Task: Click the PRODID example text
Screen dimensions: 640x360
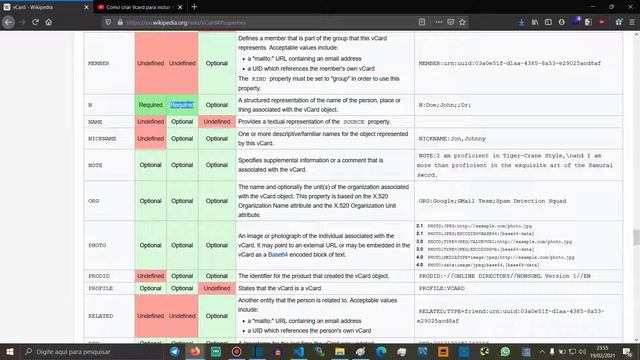Action: [x=504, y=276]
